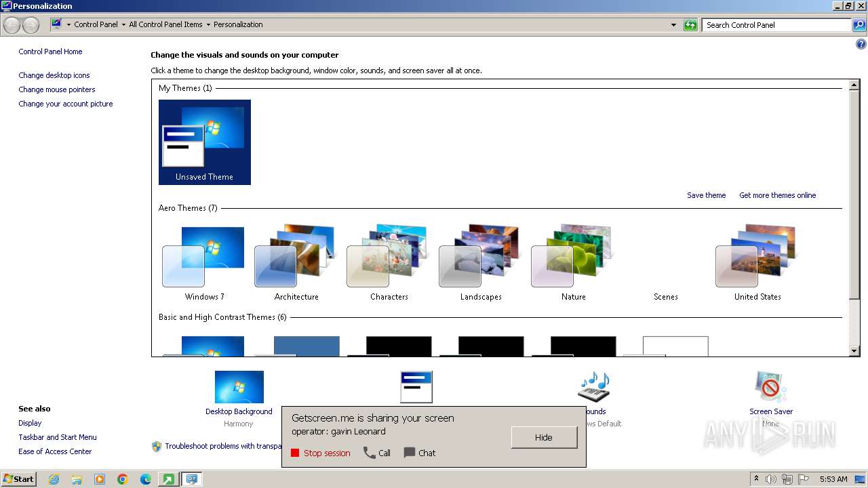Image resolution: width=868 pixels, height=488 pixels.
Task: Click the Help question mark icon
Action: pyautogui.click(x=861, y=45)
